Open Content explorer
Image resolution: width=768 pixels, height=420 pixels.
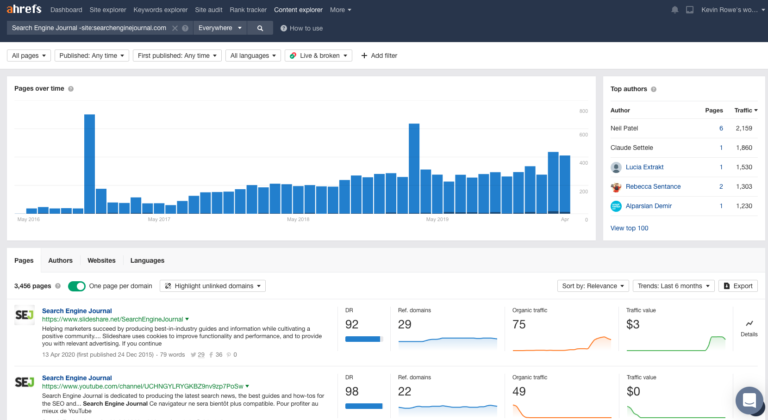tap(298, 10)
